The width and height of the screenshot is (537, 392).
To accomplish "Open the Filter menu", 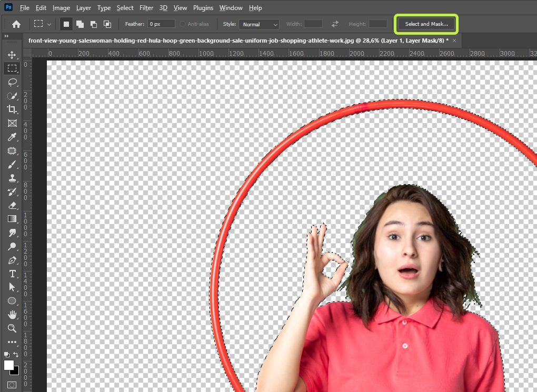I will coord(146,7).
